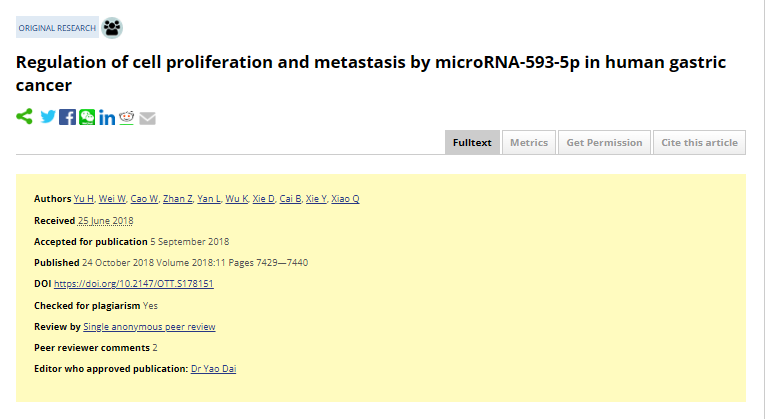The image size is (768, 419).
Task: Open Single anonymous peer review link
Action: tap(149, 327)
